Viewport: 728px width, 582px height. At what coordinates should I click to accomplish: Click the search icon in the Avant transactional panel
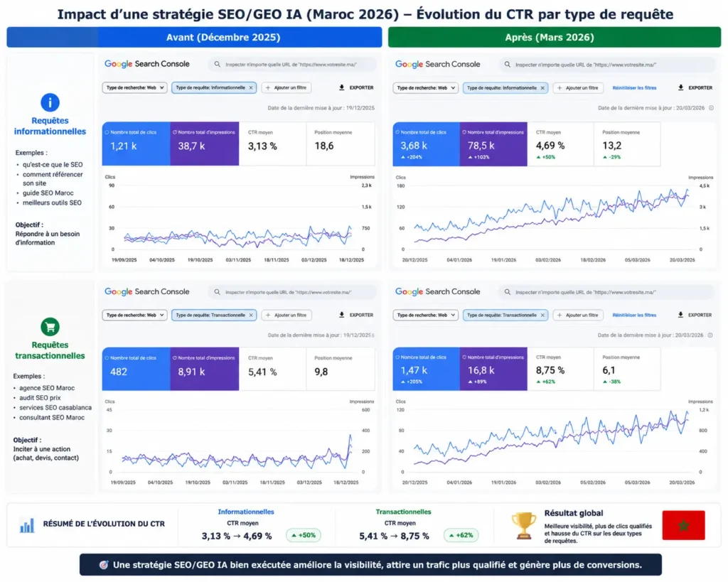[x=218, y=292]
